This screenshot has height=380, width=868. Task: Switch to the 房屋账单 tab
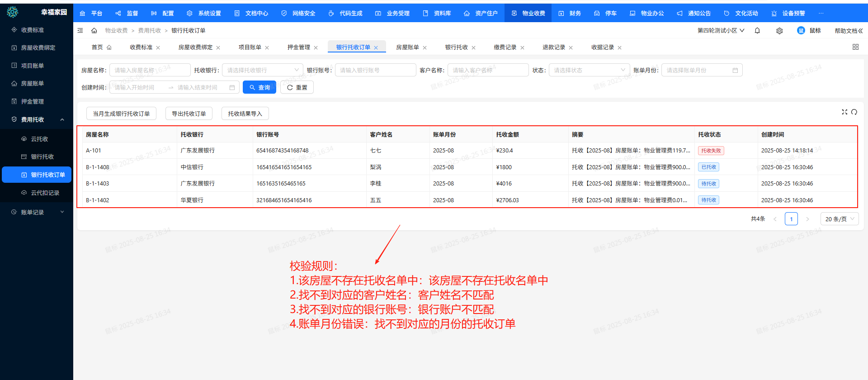tap(407, 47)
